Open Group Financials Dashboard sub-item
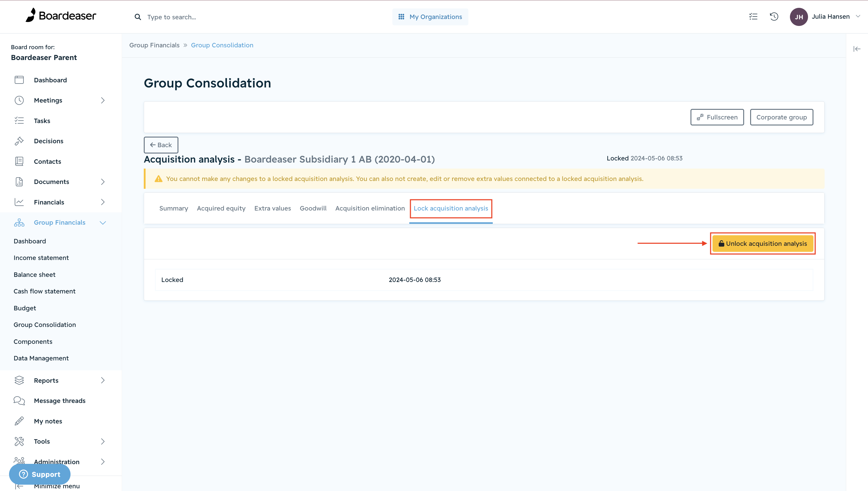Viewport: 868px width, 491px height. point(30,241)
